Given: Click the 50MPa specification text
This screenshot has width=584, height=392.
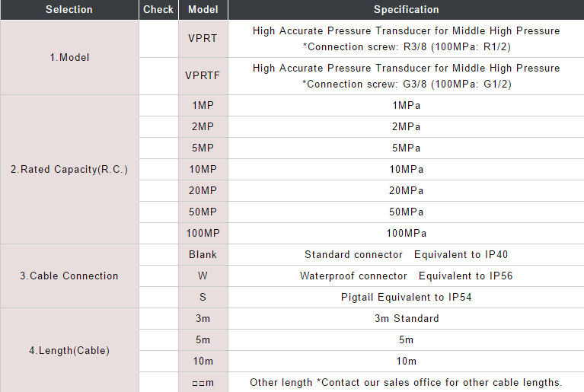Looking at the screenshot, I should (x=407, y=212).
